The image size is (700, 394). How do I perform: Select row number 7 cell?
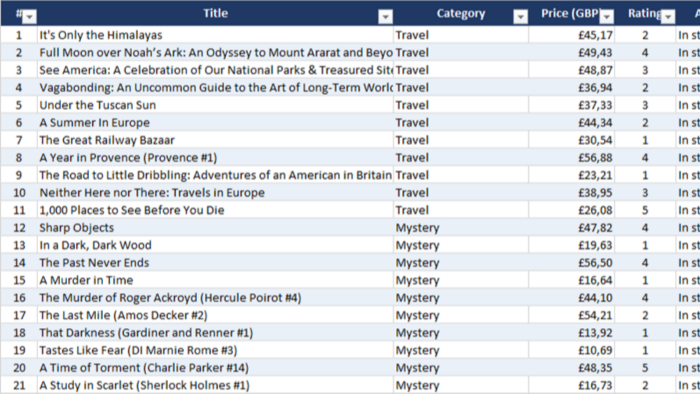(x=19, y=140)
